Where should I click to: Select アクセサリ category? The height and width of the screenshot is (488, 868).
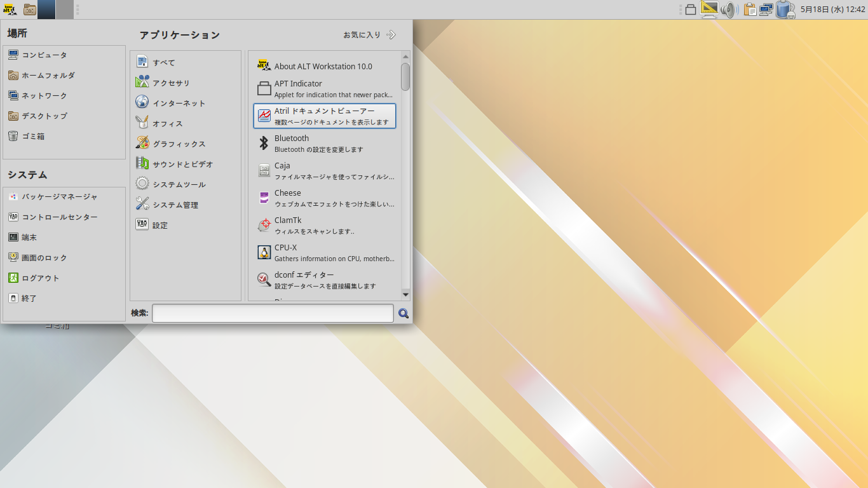pos(186,83)
